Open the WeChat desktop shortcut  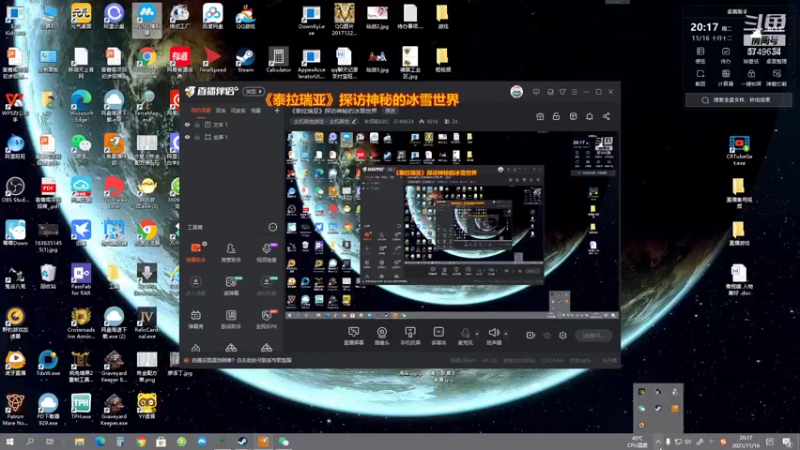[x=81, y=148]
